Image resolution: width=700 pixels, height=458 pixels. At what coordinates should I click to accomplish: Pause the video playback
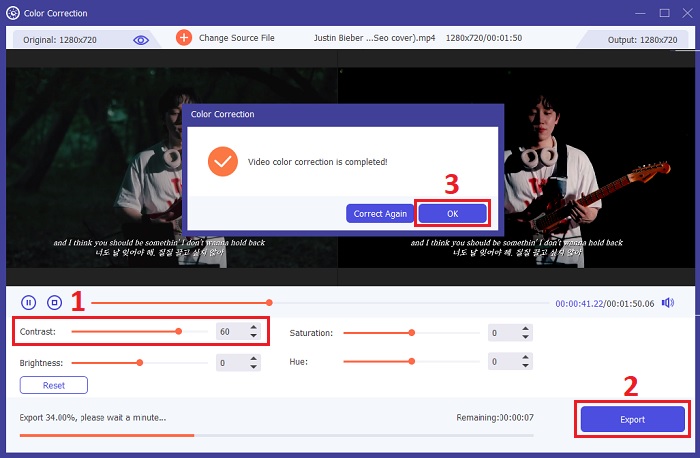coord(29,303)
